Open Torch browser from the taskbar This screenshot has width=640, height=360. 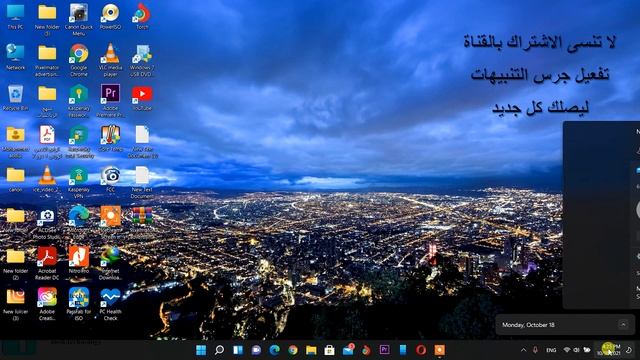tap(366, 350)
